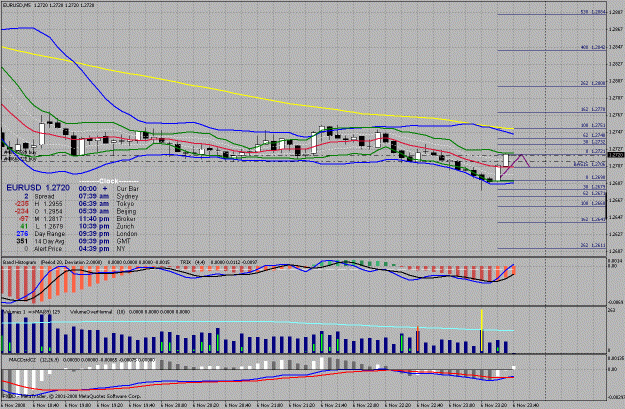Click the London clock time

(x=94, y=234)
